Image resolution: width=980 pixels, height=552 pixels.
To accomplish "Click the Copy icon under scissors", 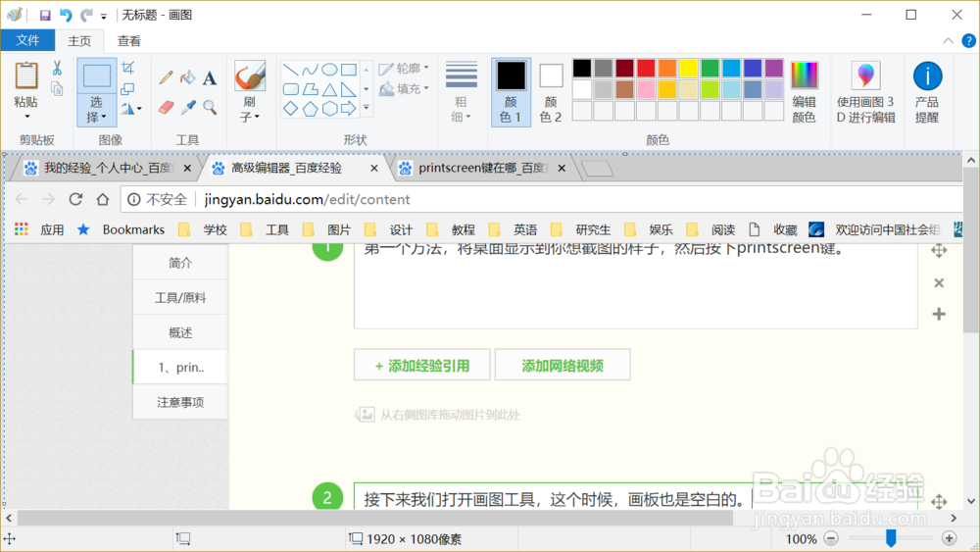I will 57,89.
